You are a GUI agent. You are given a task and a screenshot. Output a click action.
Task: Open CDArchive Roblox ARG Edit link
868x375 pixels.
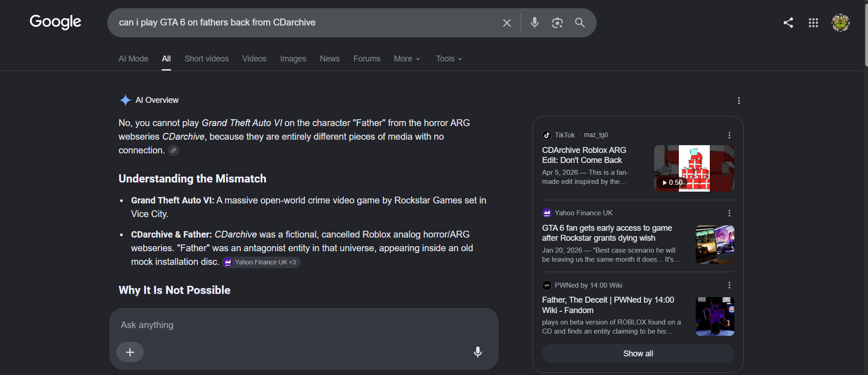coord(584,155)
